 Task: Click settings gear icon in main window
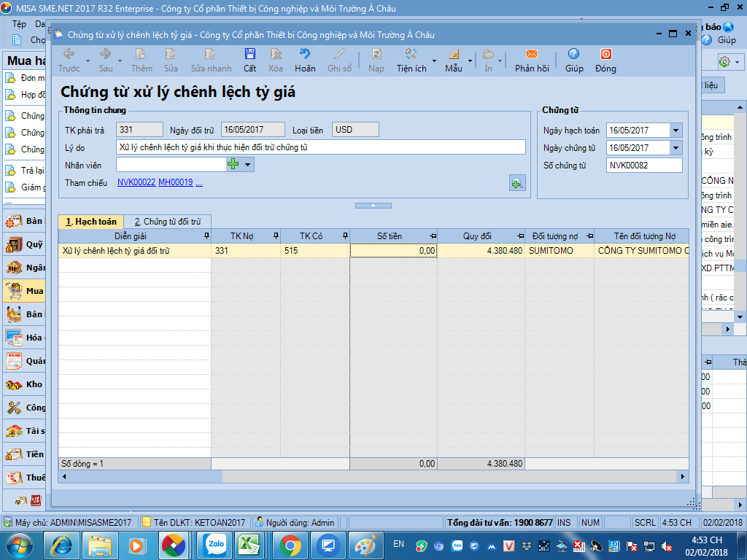[724, 61]
